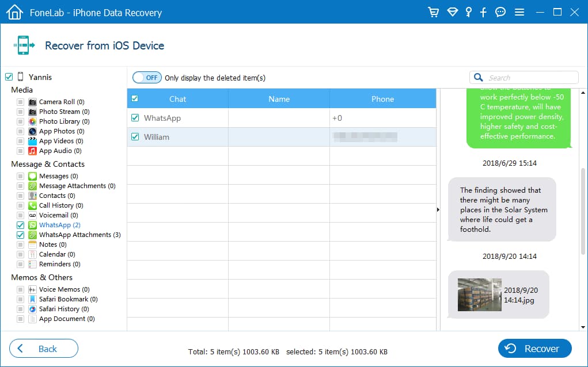Viewport: 588px width, 367px height.
Task: Toggle the select-all checkbox in Chat header
Action: click(x=135, y=98)
